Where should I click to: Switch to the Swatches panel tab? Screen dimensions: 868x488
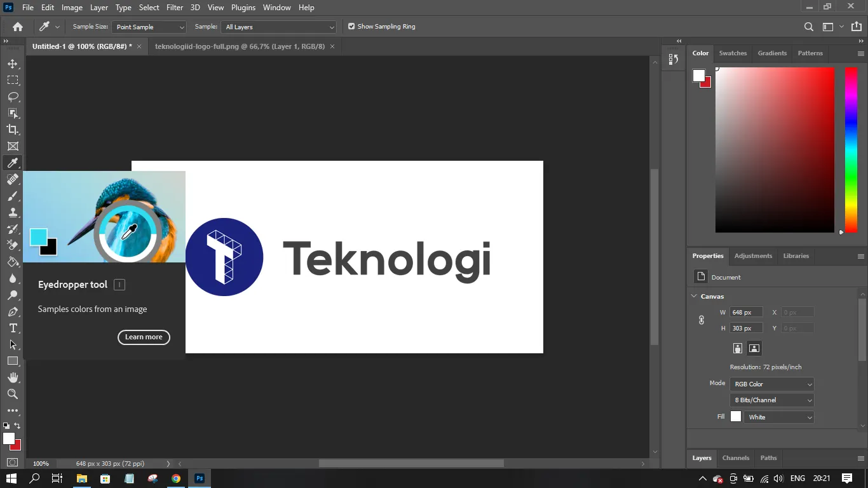tap(733, 53)
